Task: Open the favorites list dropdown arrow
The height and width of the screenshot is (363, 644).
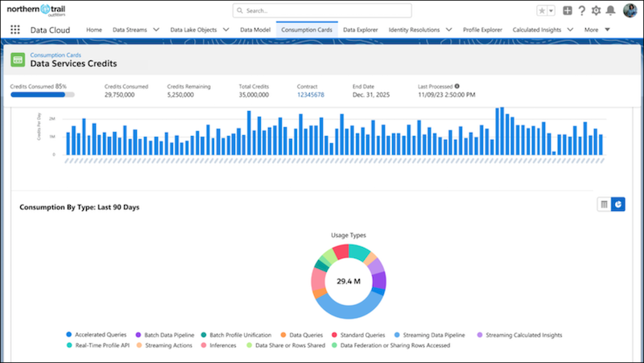Action: pos(551,10)
